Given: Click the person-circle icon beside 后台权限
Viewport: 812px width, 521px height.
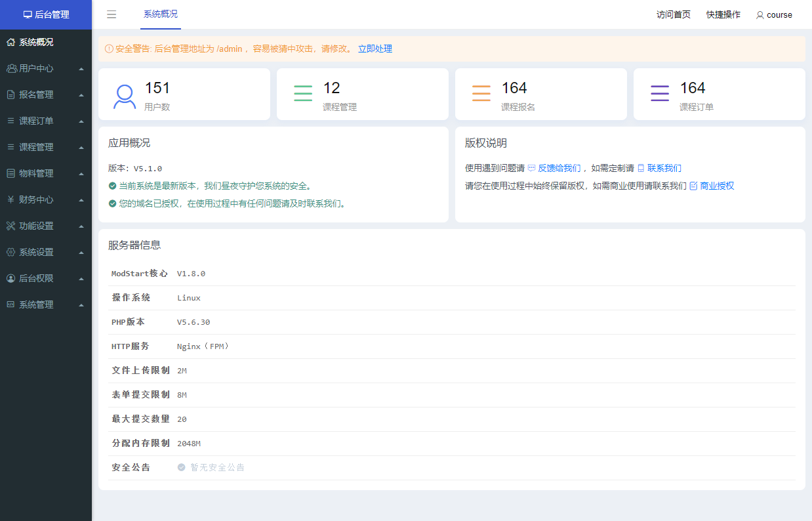Looking at the screenshot, I should tap(11, 278).
